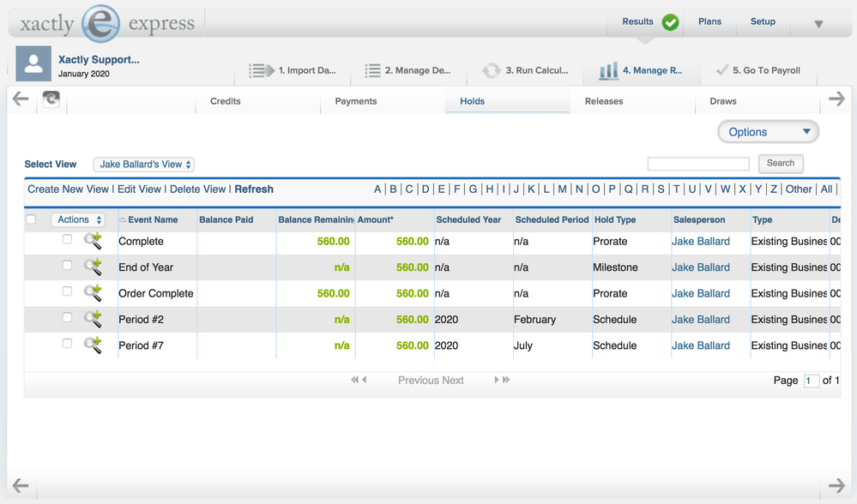Viewport: 857px width, 504px height.
Task: Click the green Results checkmark icon
Action: point(671,22)
